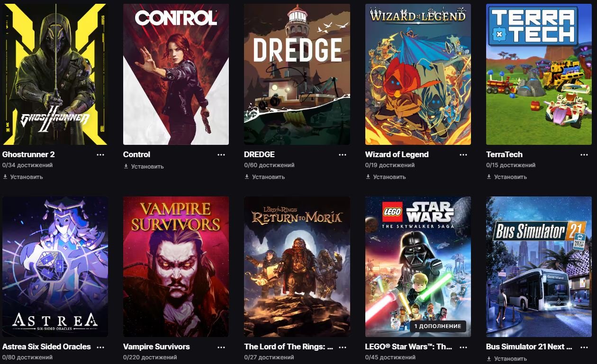Open the three-dot menu for Control

pyautogui.click(x=221, y=155)
